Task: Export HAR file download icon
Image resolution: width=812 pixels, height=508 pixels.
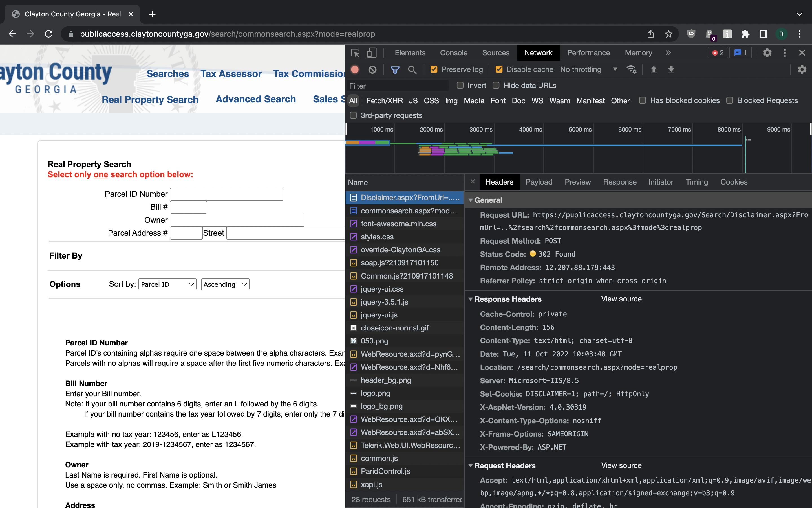Action: click(x=671, y=69)
